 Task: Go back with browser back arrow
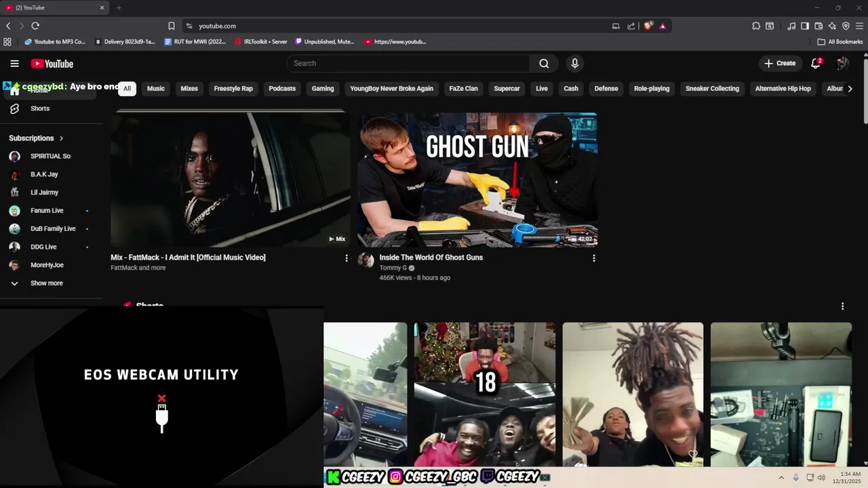[8, 26]
